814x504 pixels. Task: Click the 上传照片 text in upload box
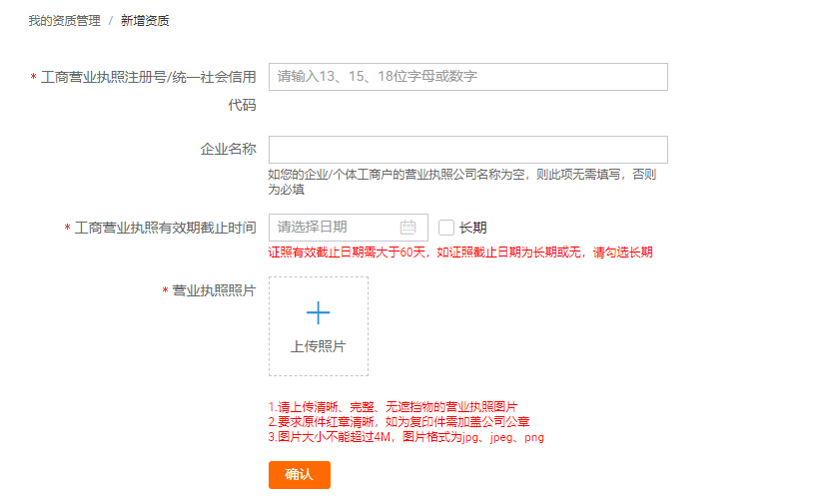pyautogui.click(x=318, y=346)
